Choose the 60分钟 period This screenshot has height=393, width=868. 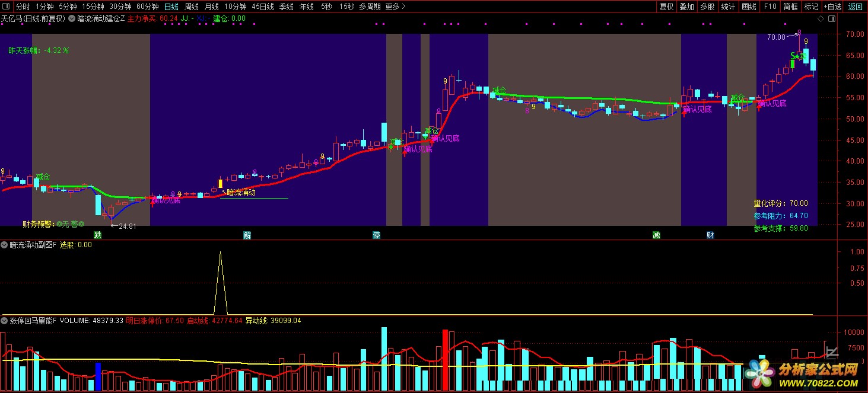[x=148, y=7]
